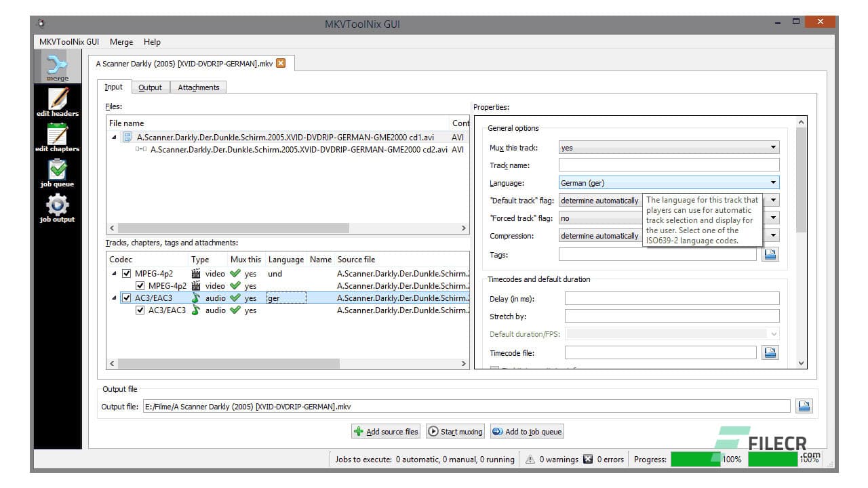Show the job output panel
Screen dimensions: 868x488
tap(58, 207)
